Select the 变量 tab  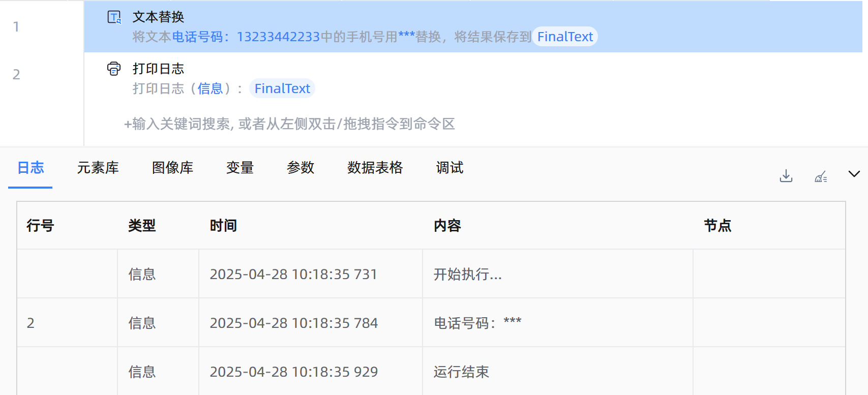tap(240, 168)
